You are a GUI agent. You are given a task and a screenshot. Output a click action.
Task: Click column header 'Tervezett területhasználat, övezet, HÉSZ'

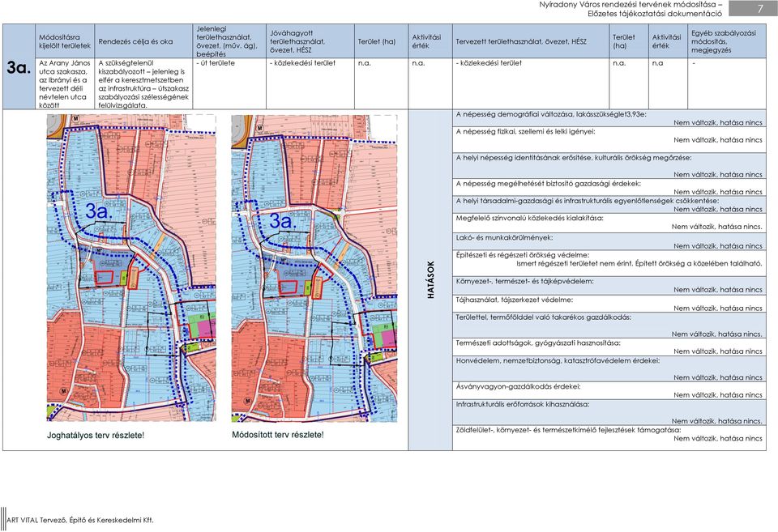[530, 41]
